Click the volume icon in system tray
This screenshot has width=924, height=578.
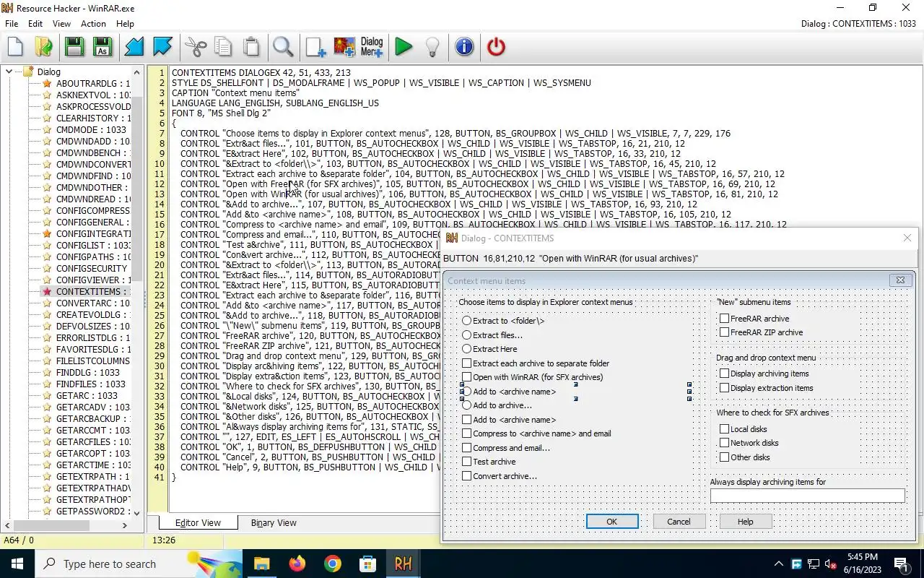click(830, 564)
